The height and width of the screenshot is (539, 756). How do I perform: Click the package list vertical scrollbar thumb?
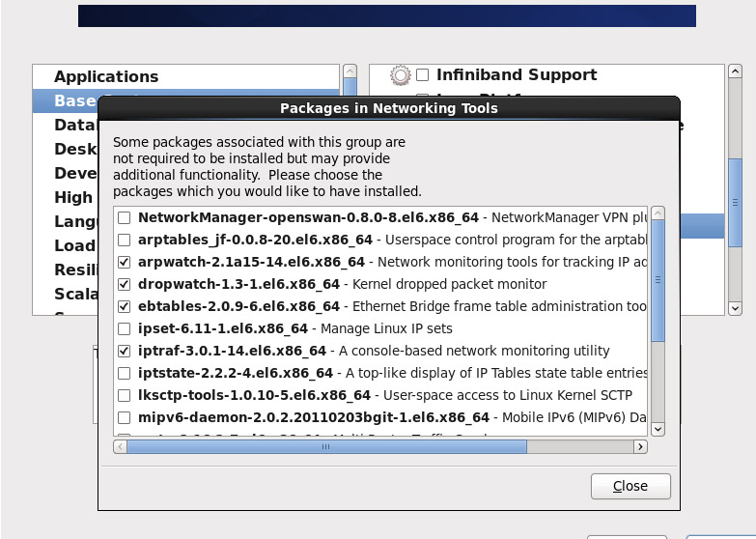coord(658,281)
